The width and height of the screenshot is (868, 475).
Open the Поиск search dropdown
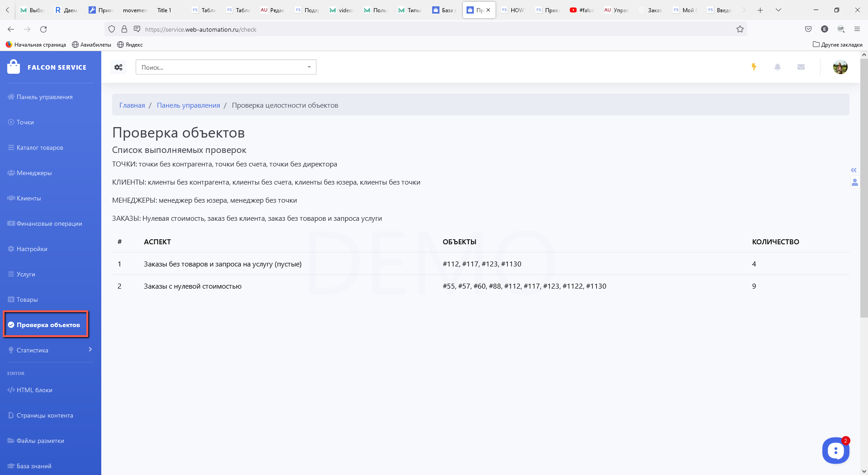click(x=226, y=67)
